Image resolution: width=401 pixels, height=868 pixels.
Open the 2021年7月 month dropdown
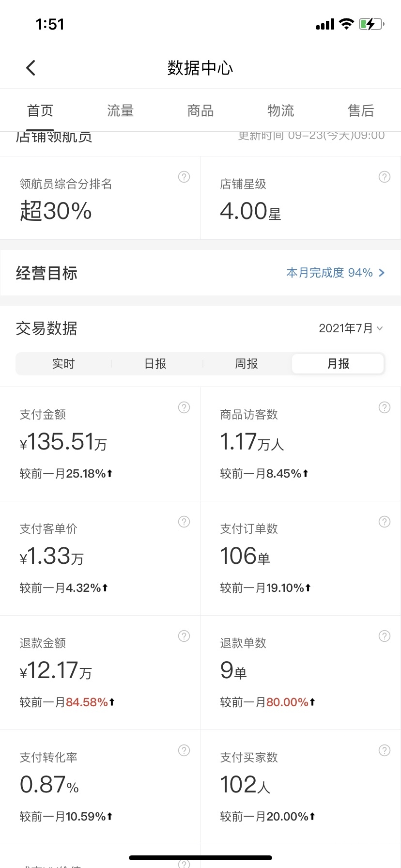point(351,328)
